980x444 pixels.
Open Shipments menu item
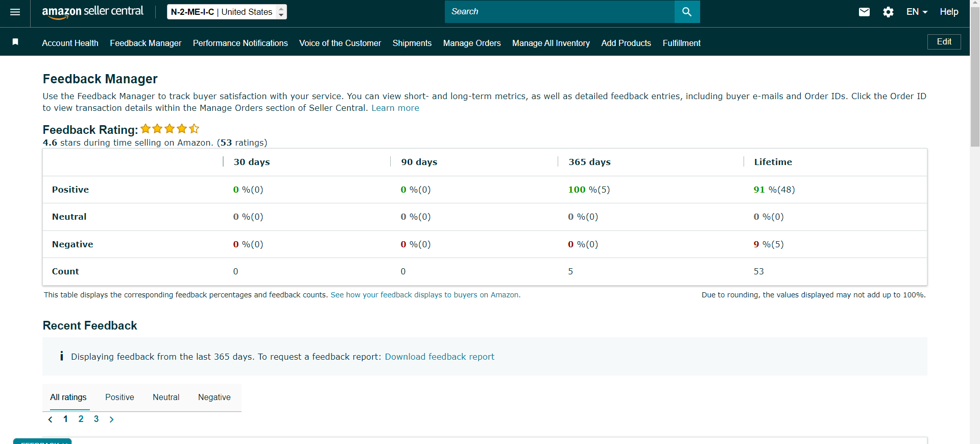[x=412, y=43]
